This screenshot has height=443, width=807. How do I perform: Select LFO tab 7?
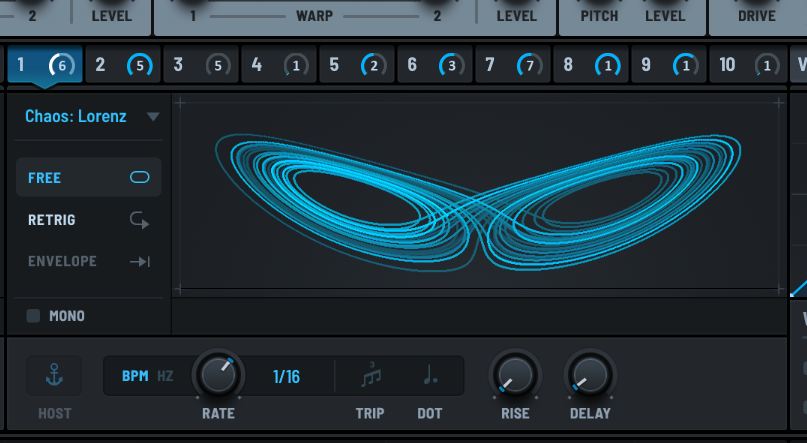pos(513,65)
